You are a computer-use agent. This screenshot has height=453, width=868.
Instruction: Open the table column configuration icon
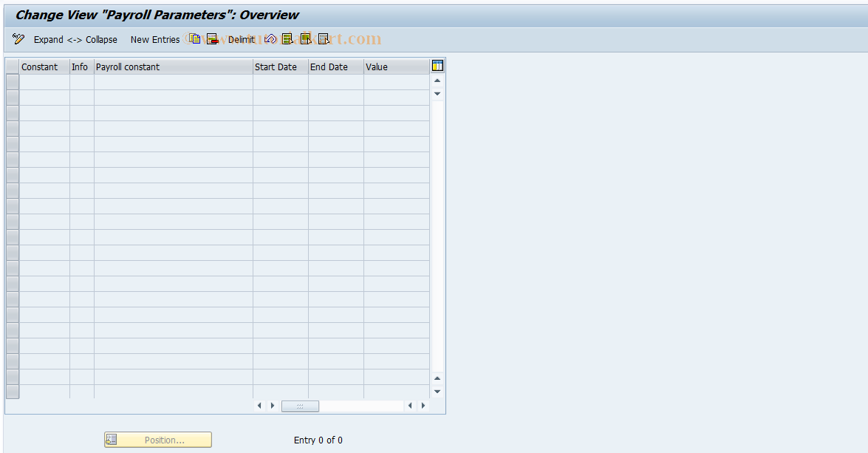437,66
